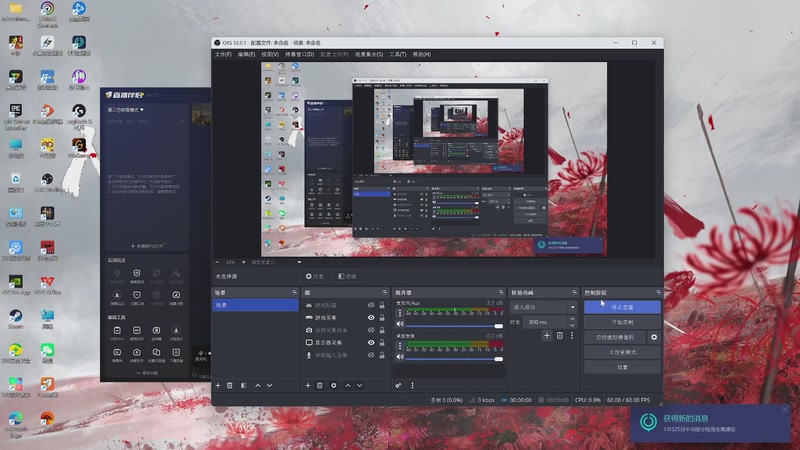
Task: Remove the selected source using the trash icon
Action: point(320,386)
